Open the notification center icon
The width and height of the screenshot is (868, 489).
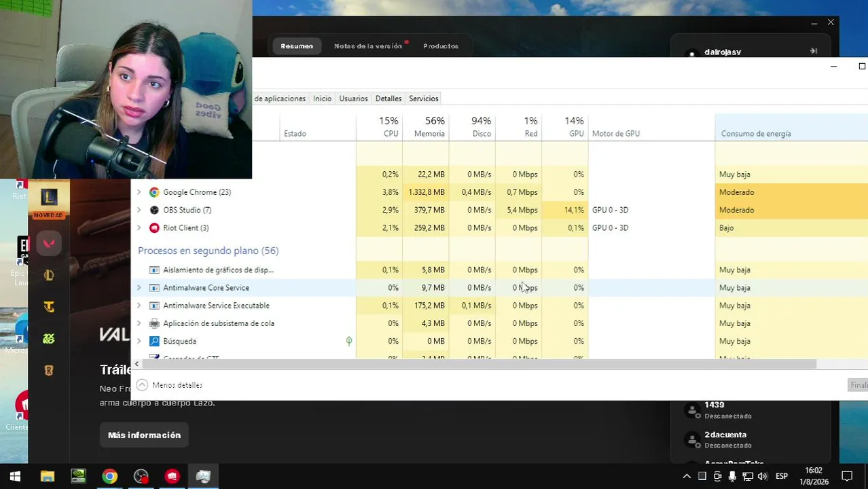click(847, 476)
